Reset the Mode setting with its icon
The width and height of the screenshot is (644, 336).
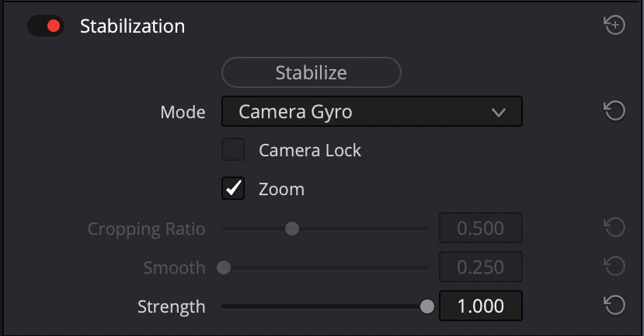pos(614,111)
